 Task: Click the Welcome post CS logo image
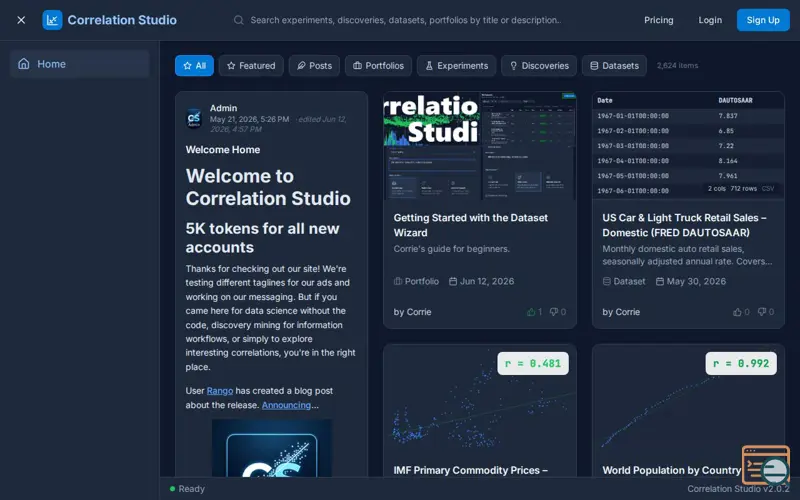click(272, 448)
